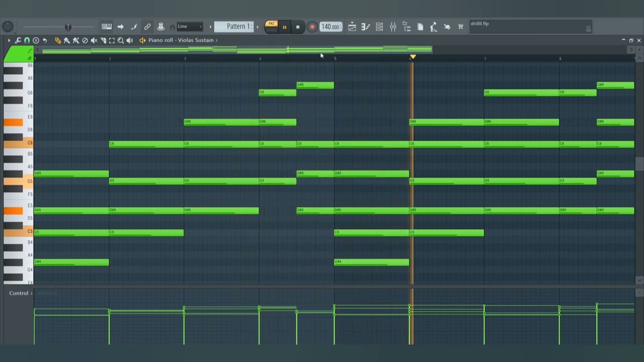644x362 pixels.
Task: Select the Paint drum sequence tool
Action: 76,40
